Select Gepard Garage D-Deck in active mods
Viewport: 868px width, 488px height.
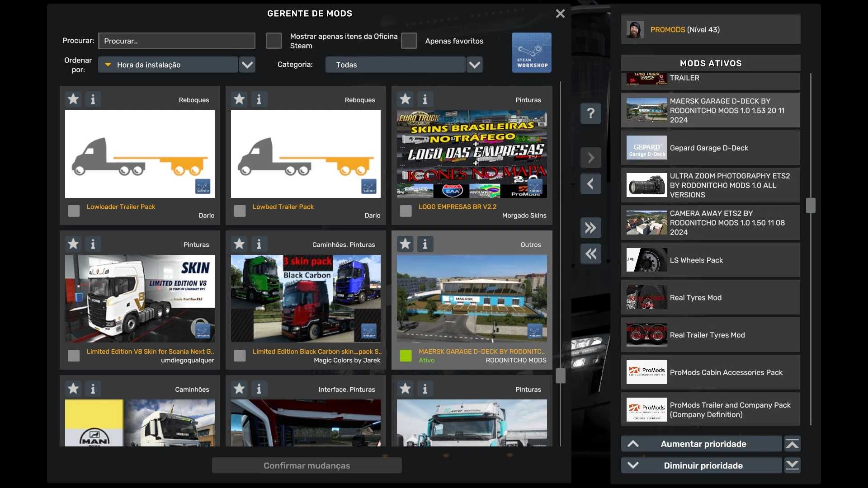pos(710,148)
